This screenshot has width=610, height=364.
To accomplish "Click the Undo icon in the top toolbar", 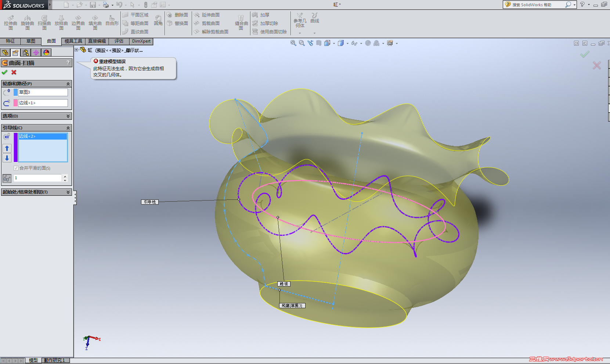I will pyautogui.click(x=119, y=5).
